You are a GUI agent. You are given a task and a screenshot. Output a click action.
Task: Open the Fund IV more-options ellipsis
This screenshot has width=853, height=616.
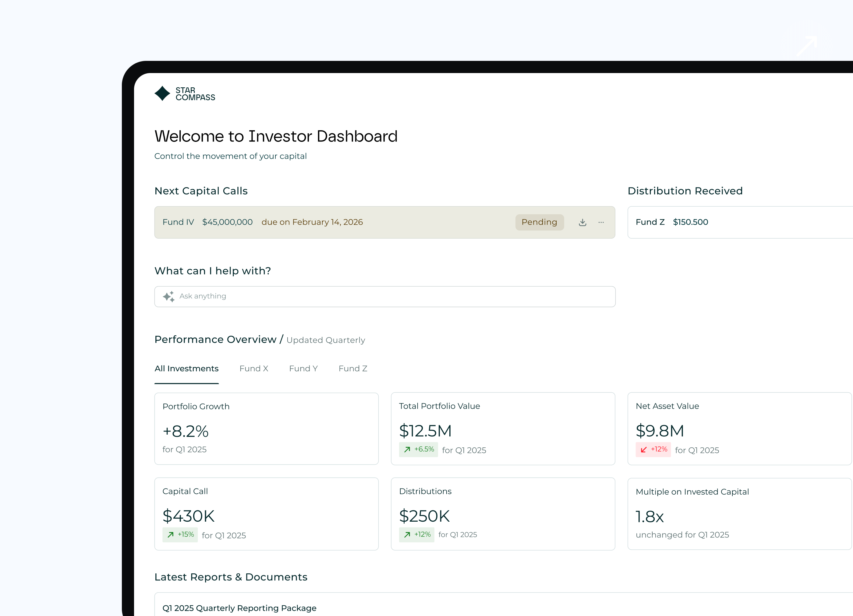[x=601, y=222]
